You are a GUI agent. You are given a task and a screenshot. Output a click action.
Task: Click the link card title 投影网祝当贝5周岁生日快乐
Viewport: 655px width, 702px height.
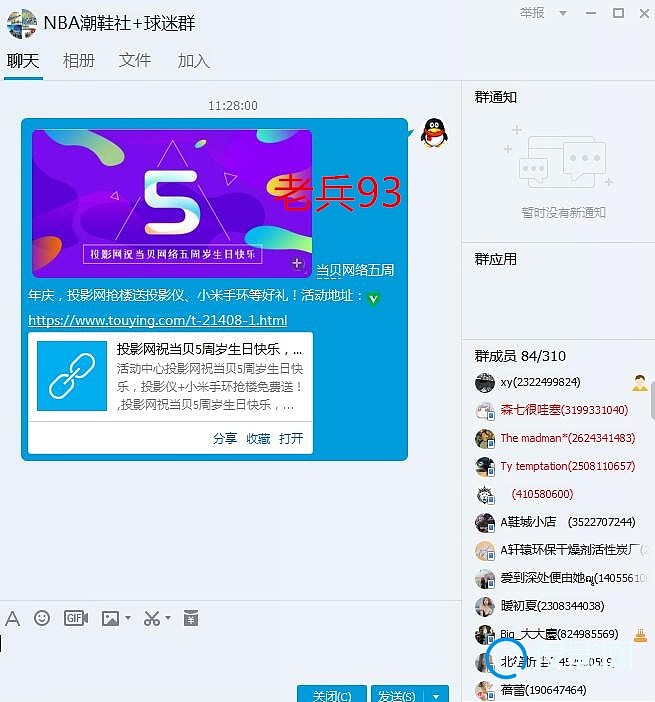pyautogui.click(x=209, y=349)
